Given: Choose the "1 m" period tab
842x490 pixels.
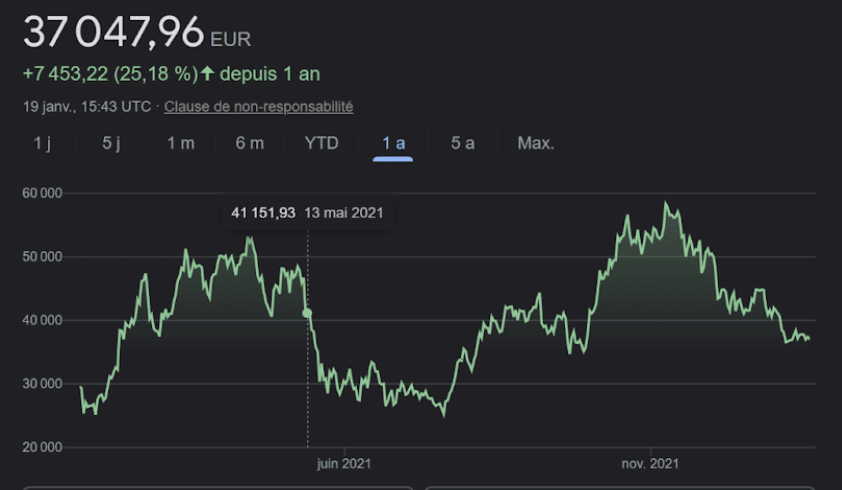Looking at the screenshot, I should click(180, 143).
